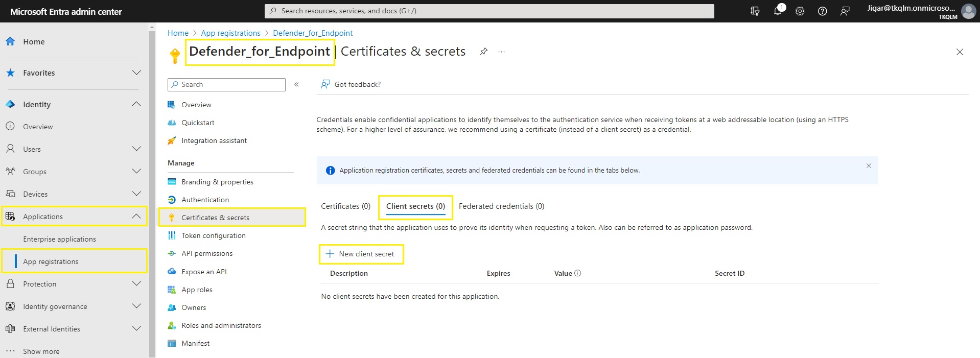Click the feedback person icon in top bar

click(x=845, y=11)
